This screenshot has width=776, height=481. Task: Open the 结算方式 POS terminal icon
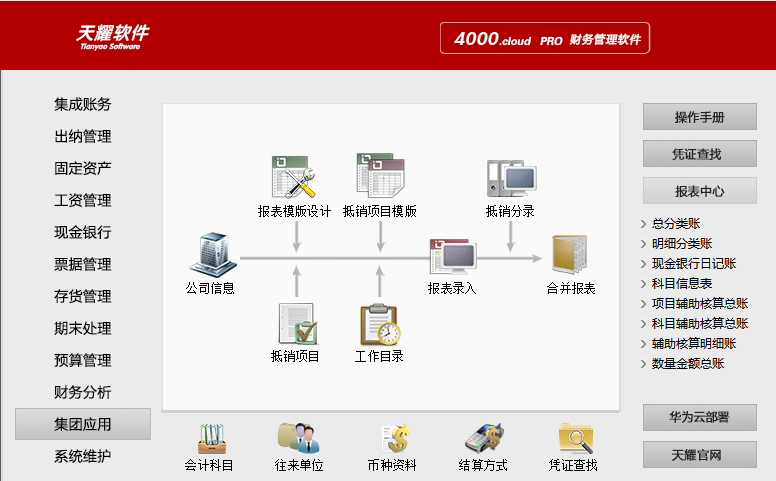pos(482,438)
